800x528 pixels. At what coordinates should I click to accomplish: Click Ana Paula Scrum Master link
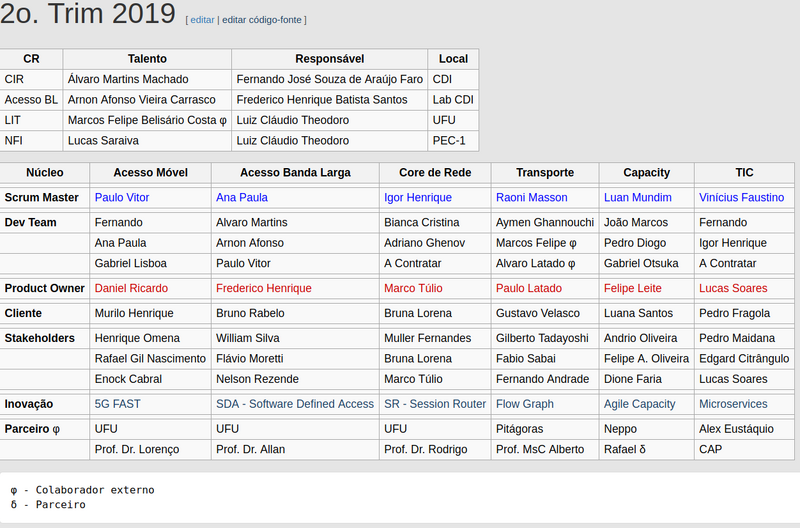[242, 198]
